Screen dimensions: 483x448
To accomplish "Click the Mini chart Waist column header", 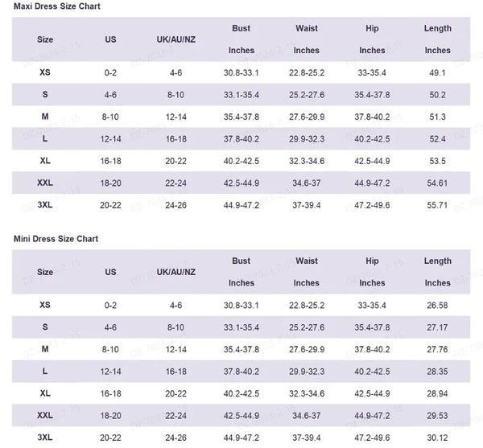I will (x=306, y=261).
